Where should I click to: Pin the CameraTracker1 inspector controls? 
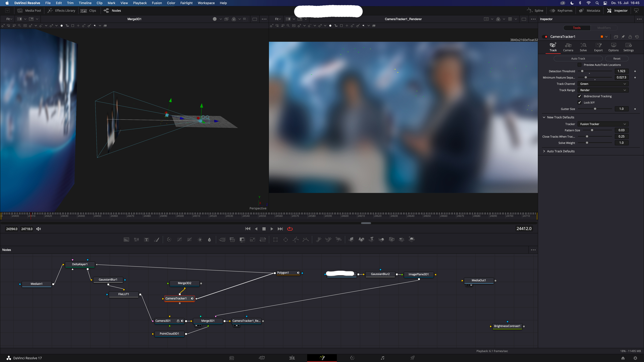623,37
